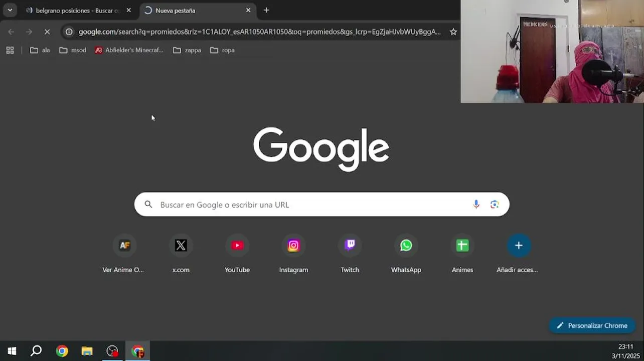Open the YouTube shortcut
The image size is (644, 361).
point(237,254)
